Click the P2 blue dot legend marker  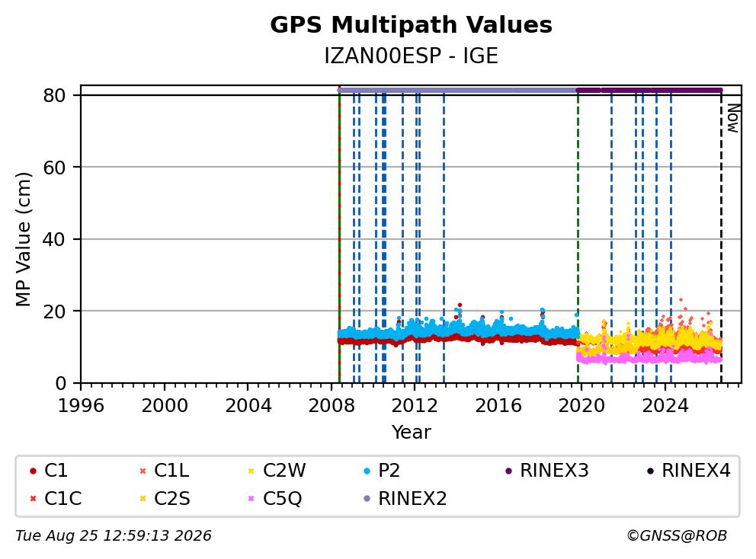pyautogui.click(x=367, y=471)
